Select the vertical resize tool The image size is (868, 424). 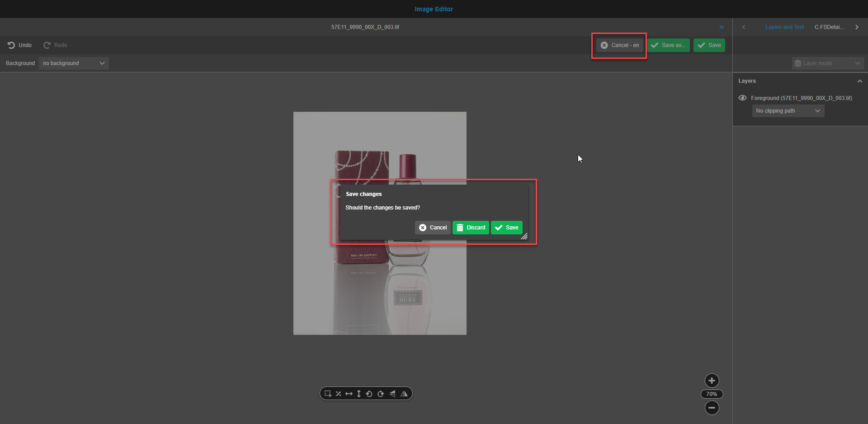click(x=359, y=394)
